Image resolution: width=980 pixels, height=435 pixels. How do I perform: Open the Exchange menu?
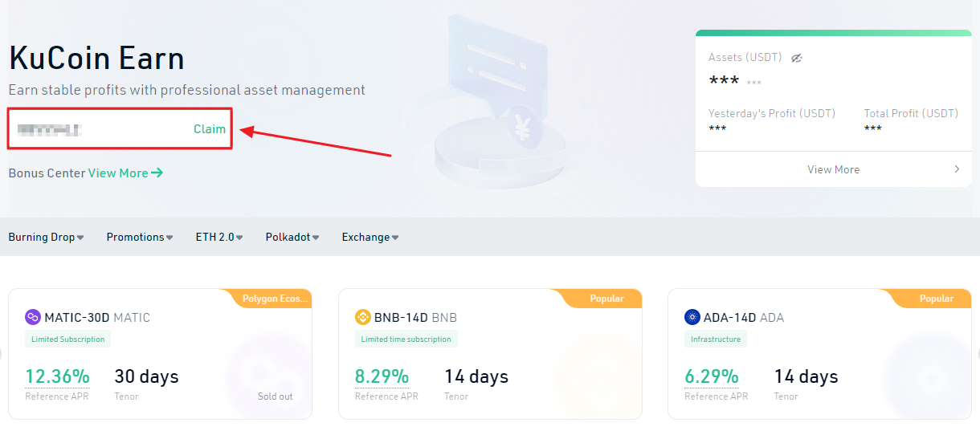[370, 237]
